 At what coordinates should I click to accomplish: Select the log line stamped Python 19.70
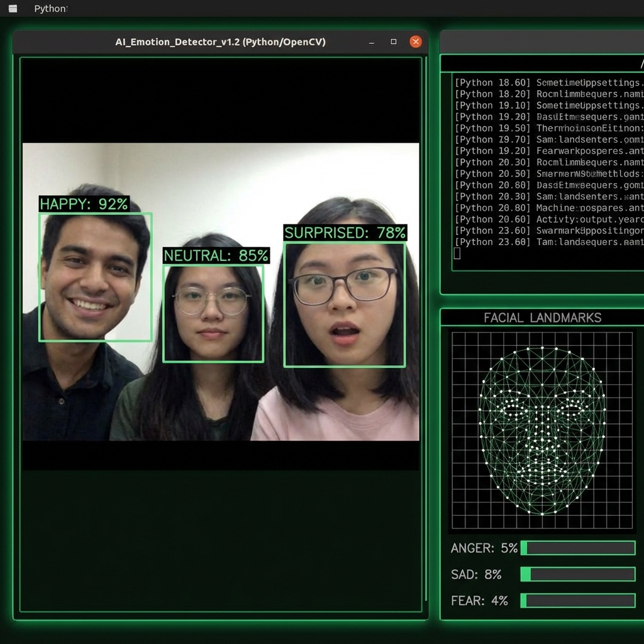tap(549, 140)
